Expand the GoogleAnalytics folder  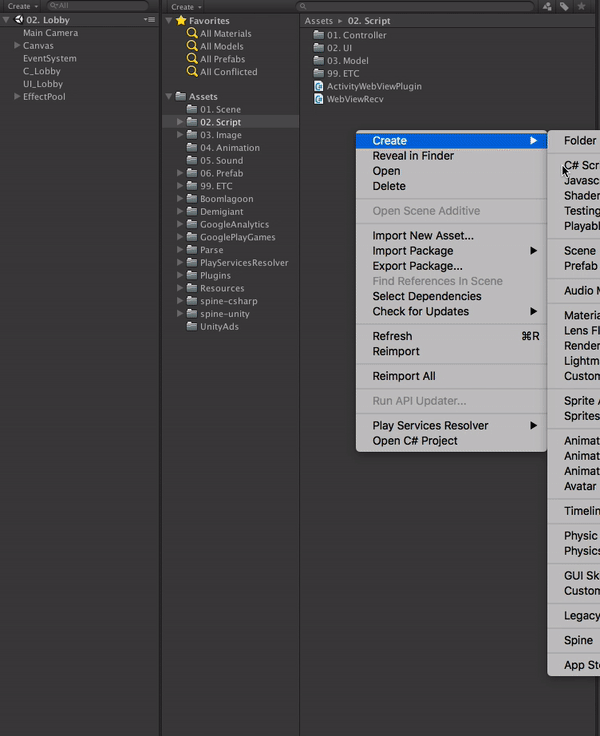(180, 224)
